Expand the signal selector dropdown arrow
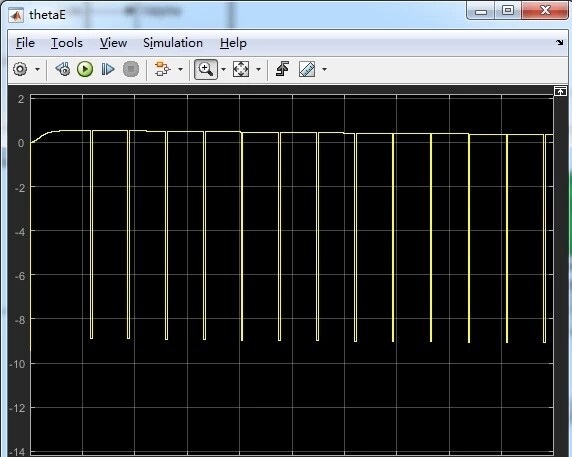Image resolution: width=572 pixels, height=457 pixels. (x=180, y=69)
